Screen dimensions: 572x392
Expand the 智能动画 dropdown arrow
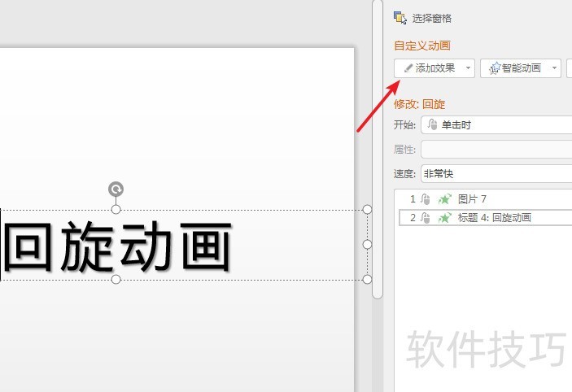coord(556,68)
